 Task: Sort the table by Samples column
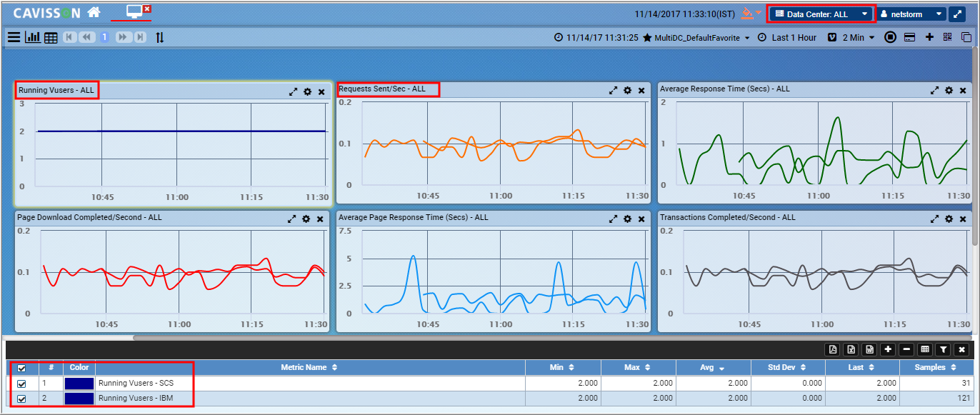click(935, 368)
